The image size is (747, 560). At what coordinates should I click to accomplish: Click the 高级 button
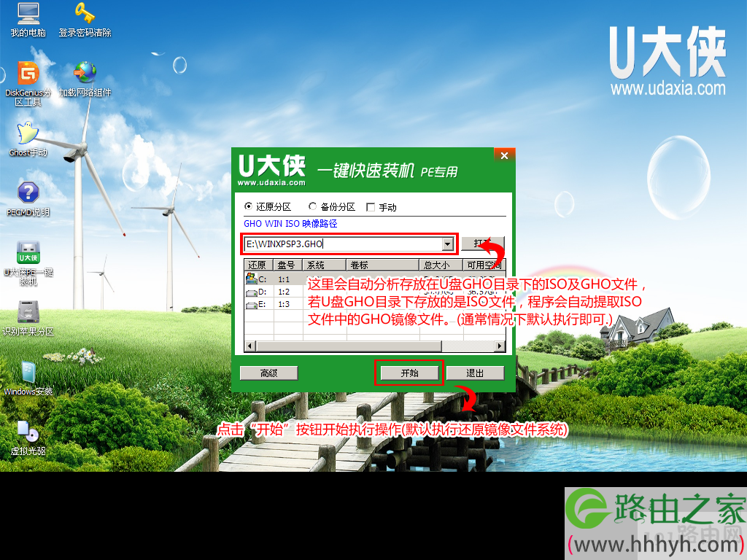268,373
